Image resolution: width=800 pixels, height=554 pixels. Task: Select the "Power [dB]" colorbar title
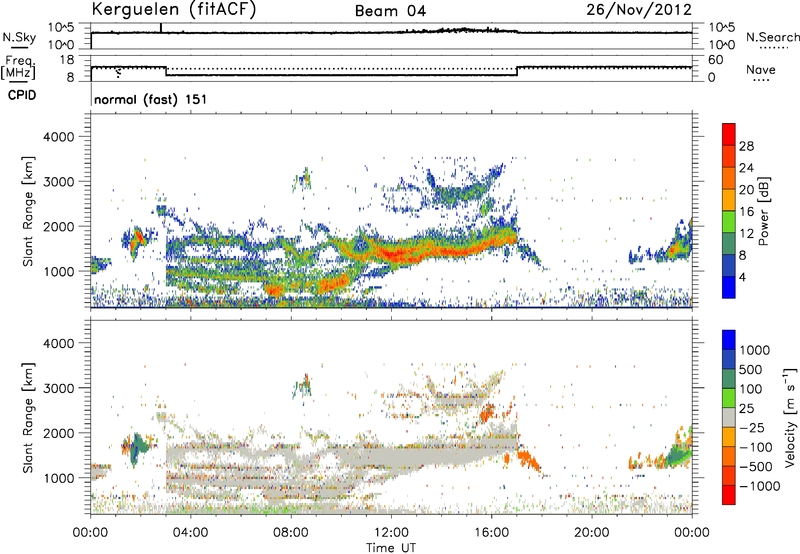(763, 211)
